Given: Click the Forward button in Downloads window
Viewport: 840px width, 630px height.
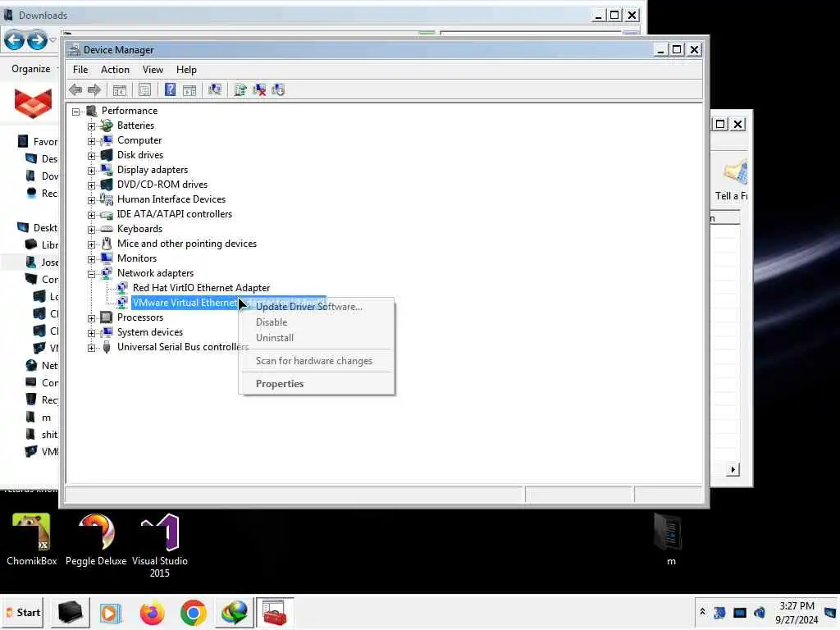Looking at the screenshot, I should coord(37,40).
